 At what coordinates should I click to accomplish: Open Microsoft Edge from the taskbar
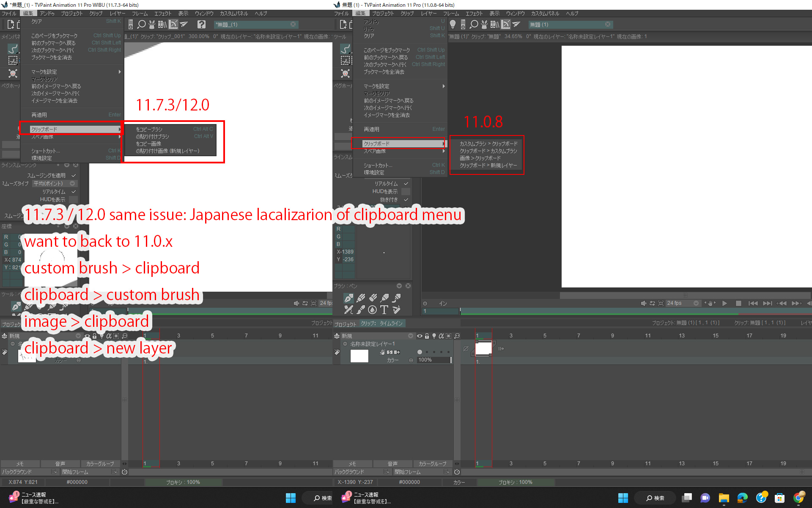coord(742,498)
